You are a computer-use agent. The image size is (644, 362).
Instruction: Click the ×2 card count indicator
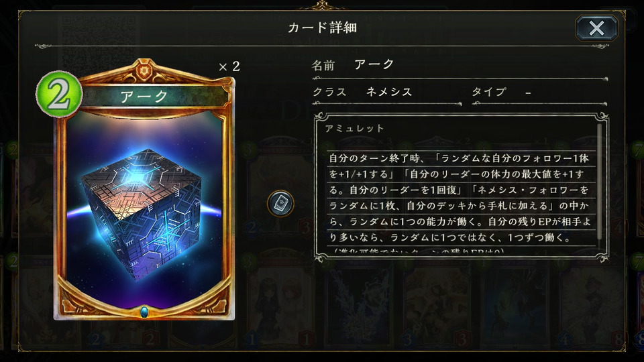point(229,66)
